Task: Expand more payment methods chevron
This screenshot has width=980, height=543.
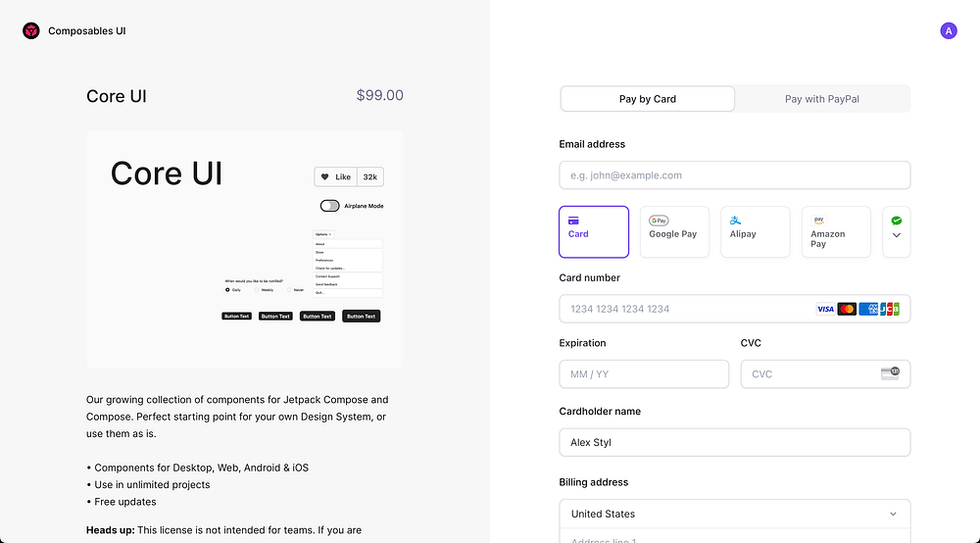Action: click(x=897, y=235)
